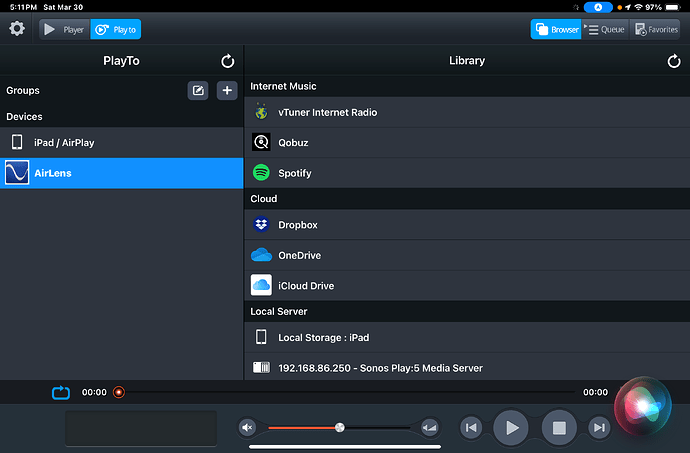Viewport: 690px width, 453px height.
Task: Click the elapsed time 00:00
Action: tap(94, 392)
